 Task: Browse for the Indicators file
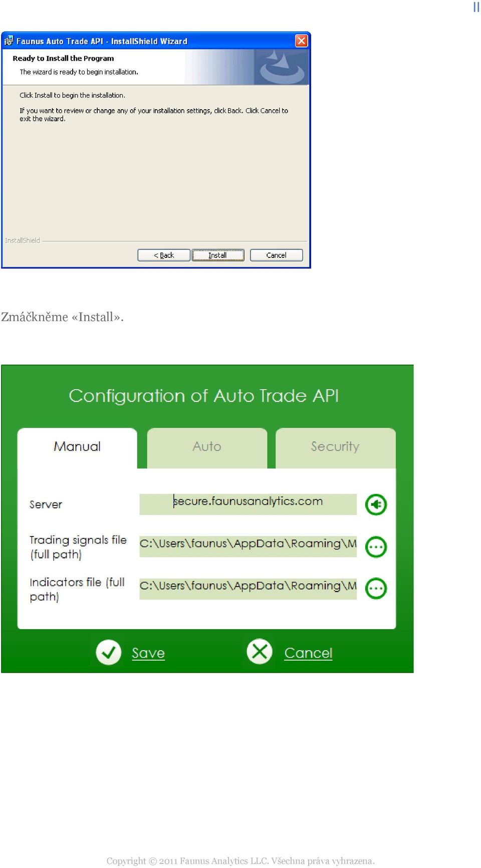pos(376,589)
